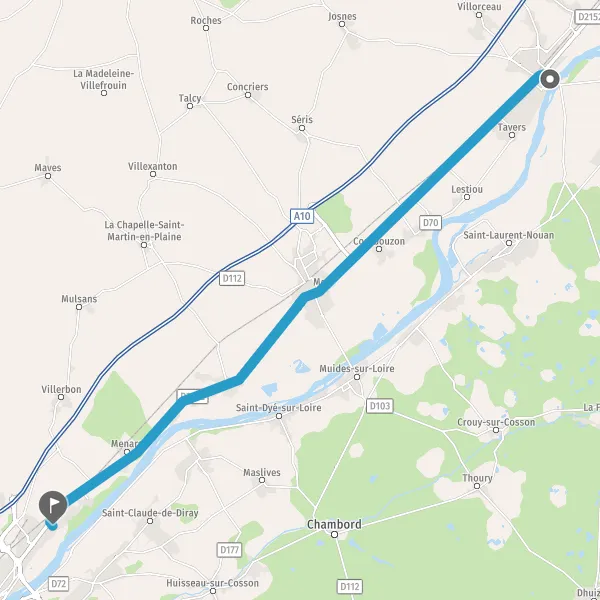Click the D103 road shield
Screen dimensions: 600x600
pyautogui.click(x=380, y=406)
